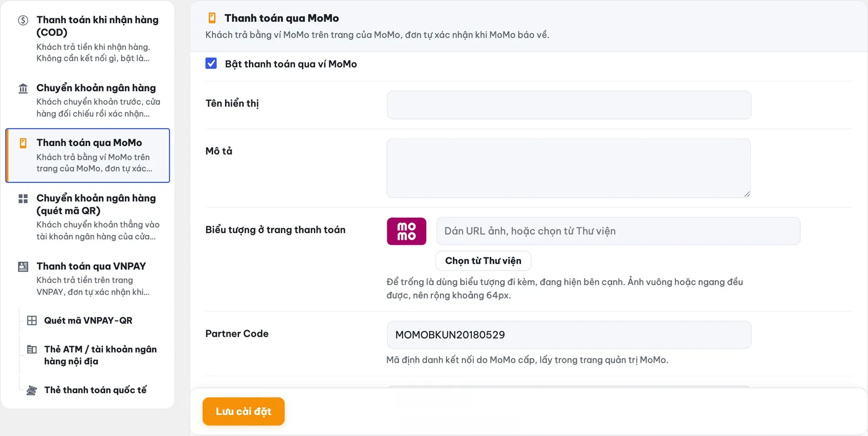This screenshot has width=868, height=436.
Task: Click the QR grid icon for quét mã QR
Action: [23, 199]
